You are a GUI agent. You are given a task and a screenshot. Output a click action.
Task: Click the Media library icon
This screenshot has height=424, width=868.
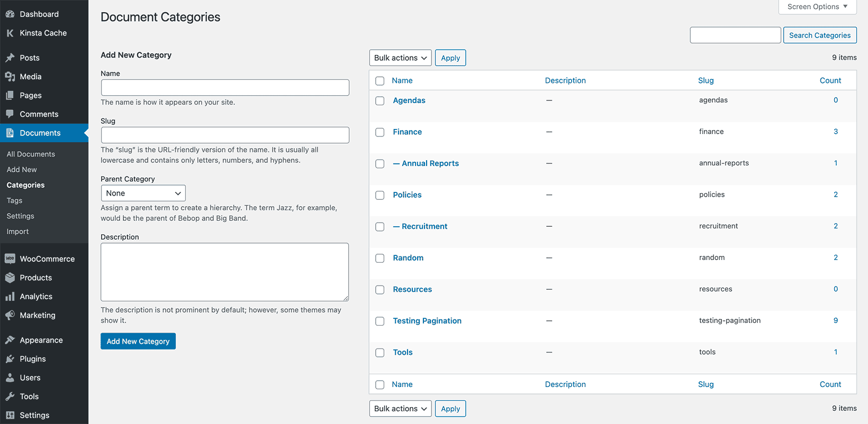point(10,77)
